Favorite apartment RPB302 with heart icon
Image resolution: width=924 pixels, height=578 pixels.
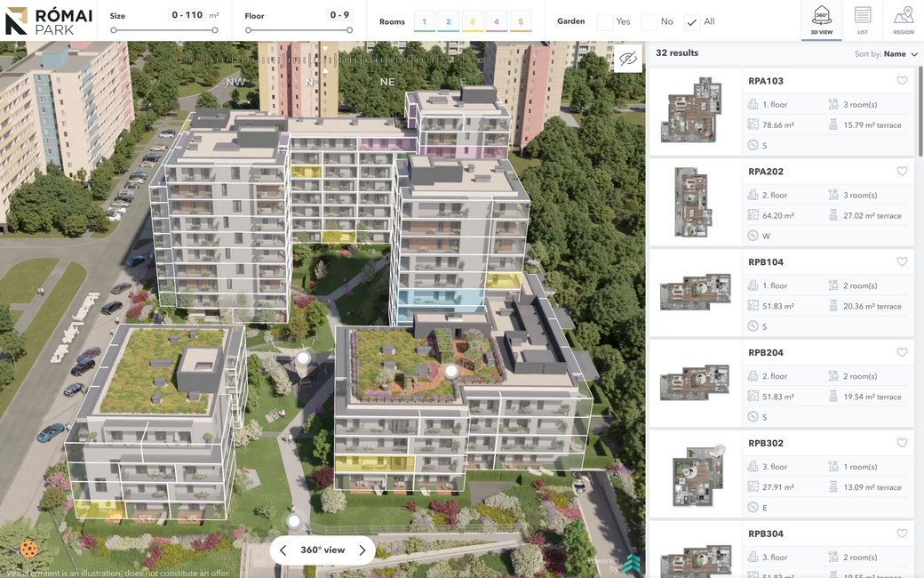(902, 443)
